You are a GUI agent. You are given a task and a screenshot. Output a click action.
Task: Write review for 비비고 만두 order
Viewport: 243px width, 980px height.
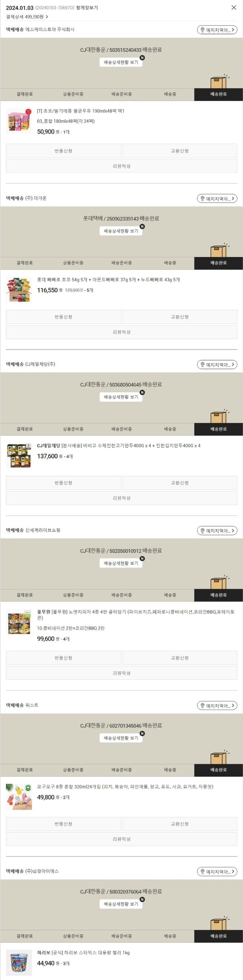(121, 498)
